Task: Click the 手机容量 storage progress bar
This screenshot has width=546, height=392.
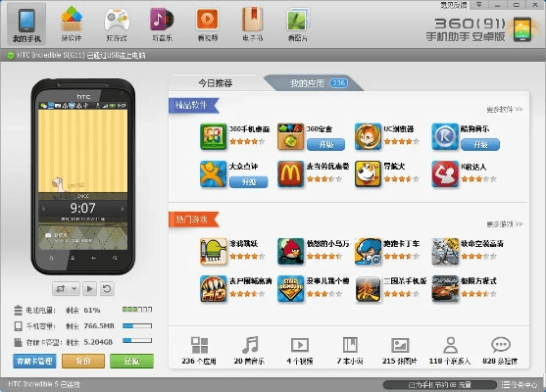Action: (x=137, y=326)
